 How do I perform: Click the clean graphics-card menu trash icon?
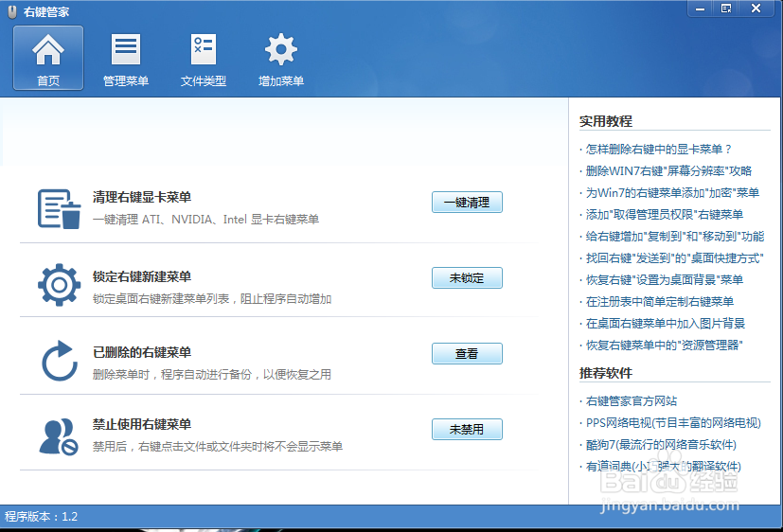[59, 208]
